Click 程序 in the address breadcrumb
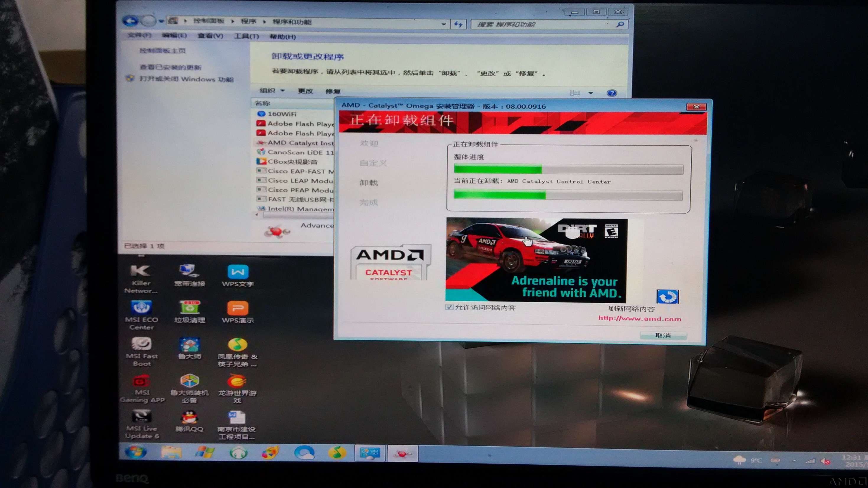This screenshot has height=488, width=868. [x=248, y=21]
